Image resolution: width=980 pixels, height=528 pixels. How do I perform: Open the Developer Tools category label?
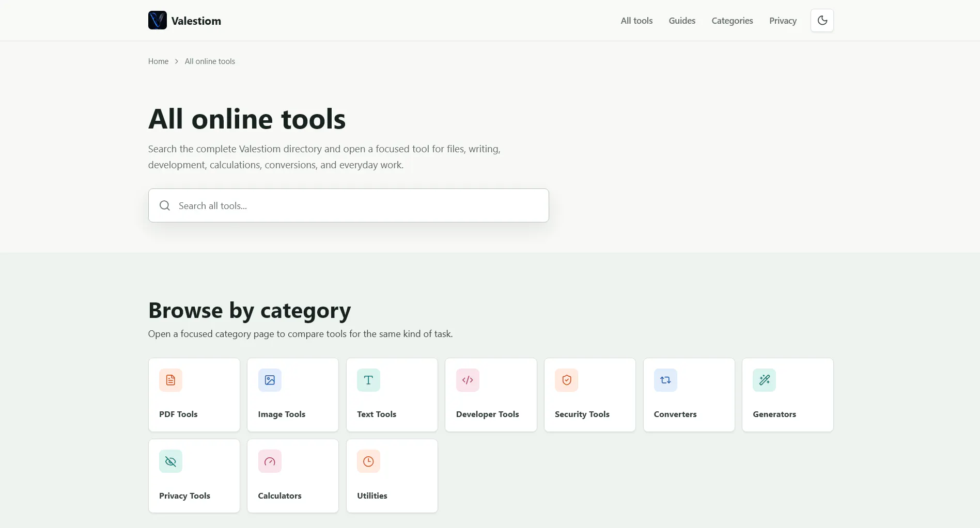487,414
